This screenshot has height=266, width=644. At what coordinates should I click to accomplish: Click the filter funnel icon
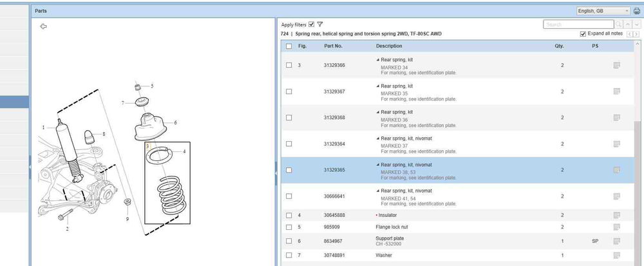pos(320,24)
